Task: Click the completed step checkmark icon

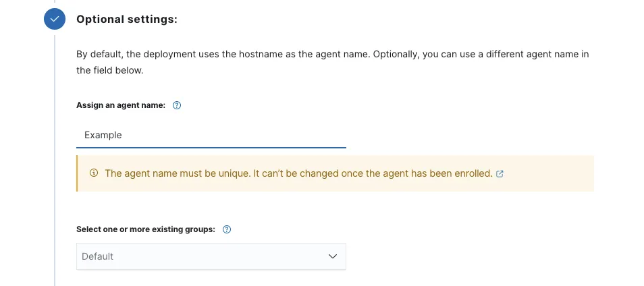Action: pos(55,20)
